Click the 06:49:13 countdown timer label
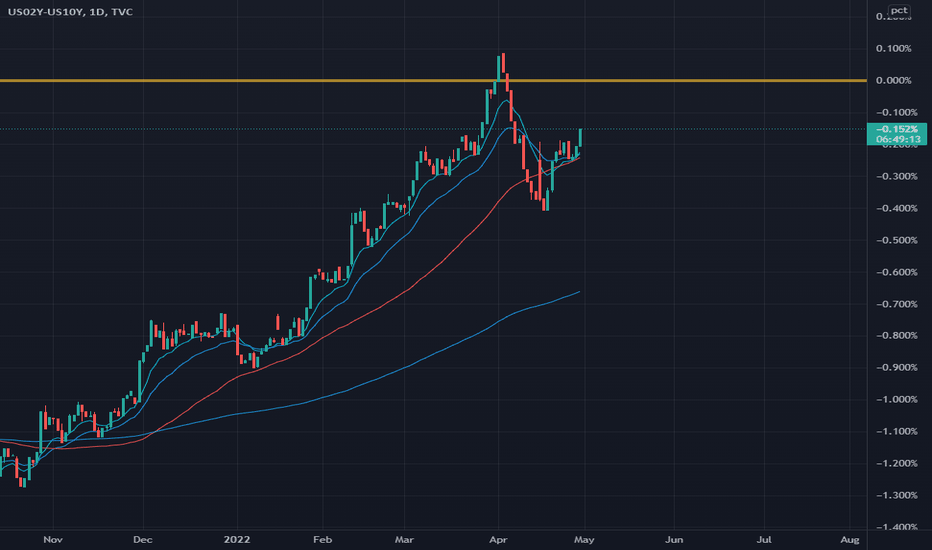Viewport: 932px width, 550px height. (898, 139)
